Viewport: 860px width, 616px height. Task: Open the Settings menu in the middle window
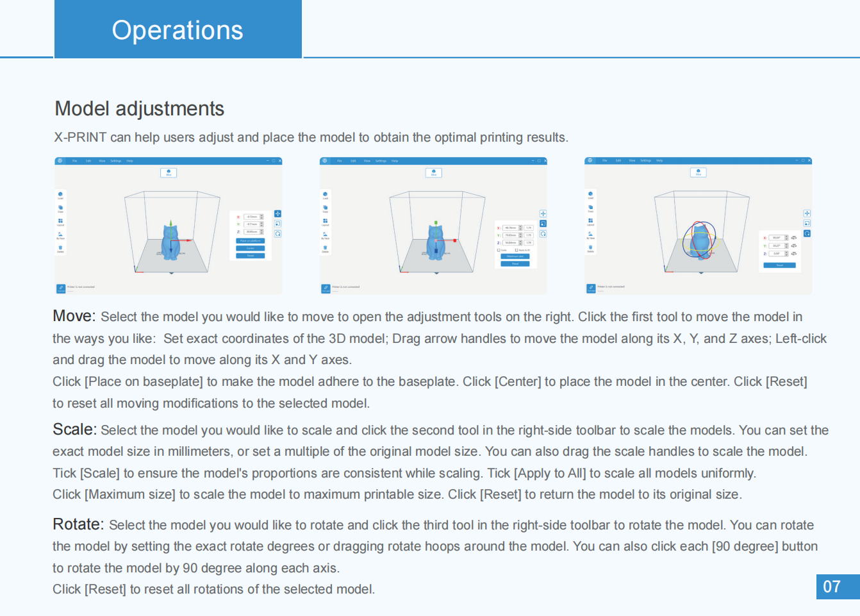[381, 161]
